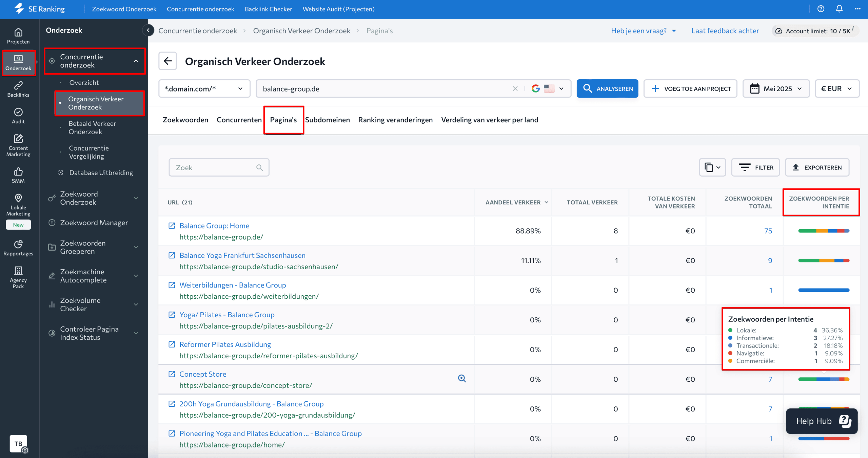Screen dimensions: 868x458
Task: Open the copy options dropdown
Action: [x=712, y=167]
